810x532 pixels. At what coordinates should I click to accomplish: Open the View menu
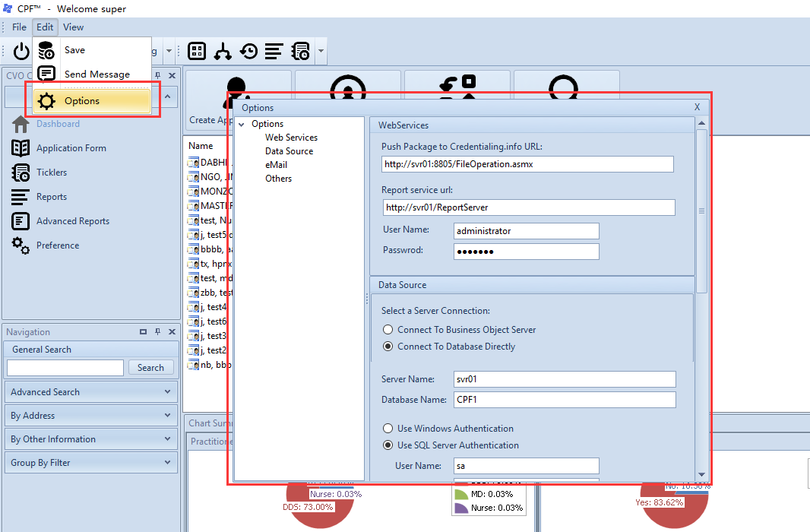(x=74, y=27)
